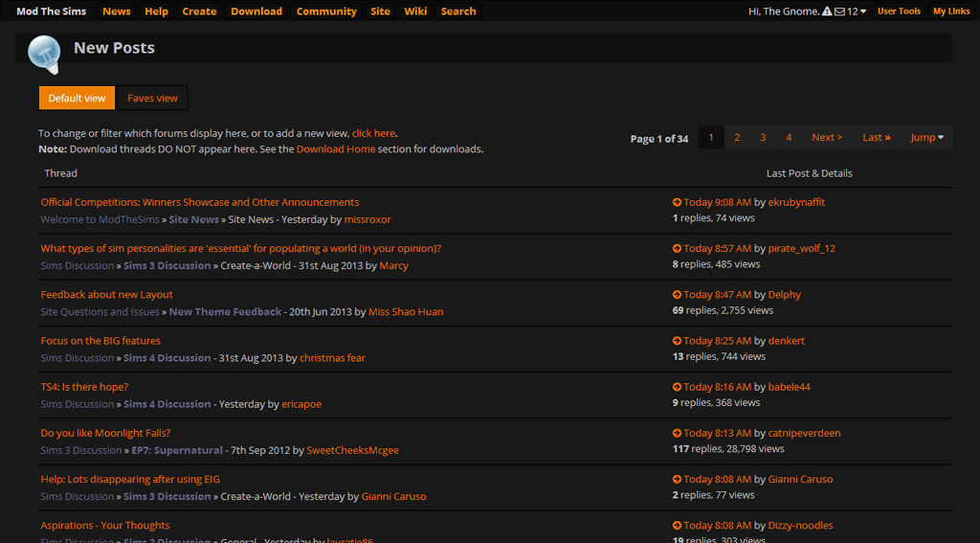This screenshot has width=980, height=543.
Task: Click the Next > pagination button
Action: (827, 138)
